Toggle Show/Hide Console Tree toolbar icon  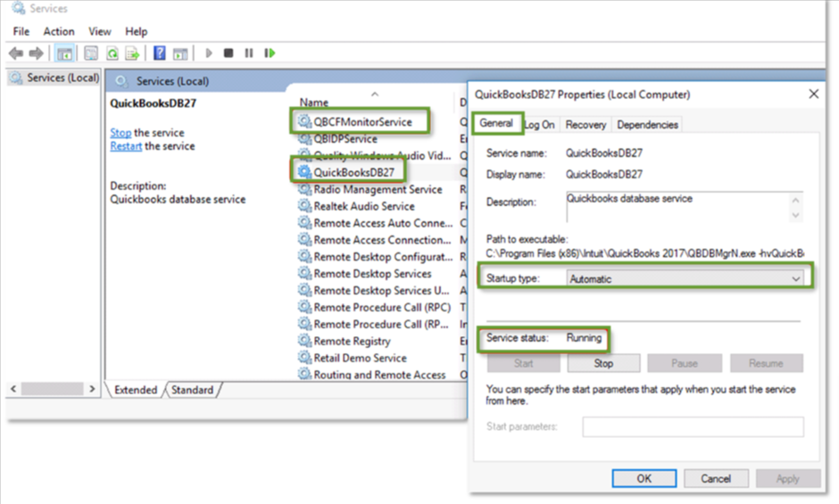point(64,53)
